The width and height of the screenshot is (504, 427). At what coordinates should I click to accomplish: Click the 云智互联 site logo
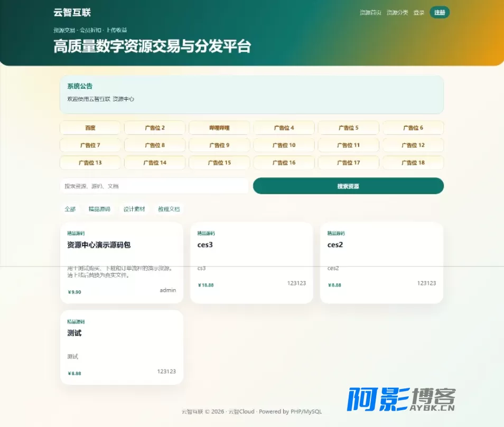click(x=72, y=13)
